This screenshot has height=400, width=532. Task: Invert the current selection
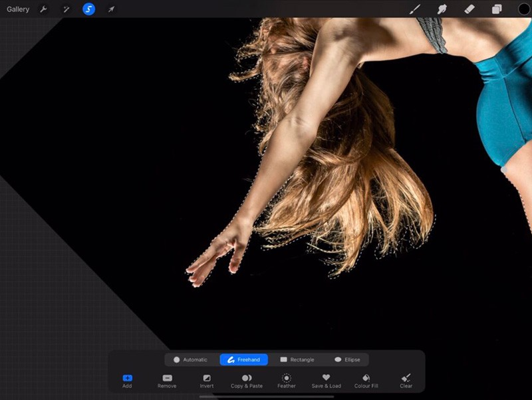pos(207,381)
